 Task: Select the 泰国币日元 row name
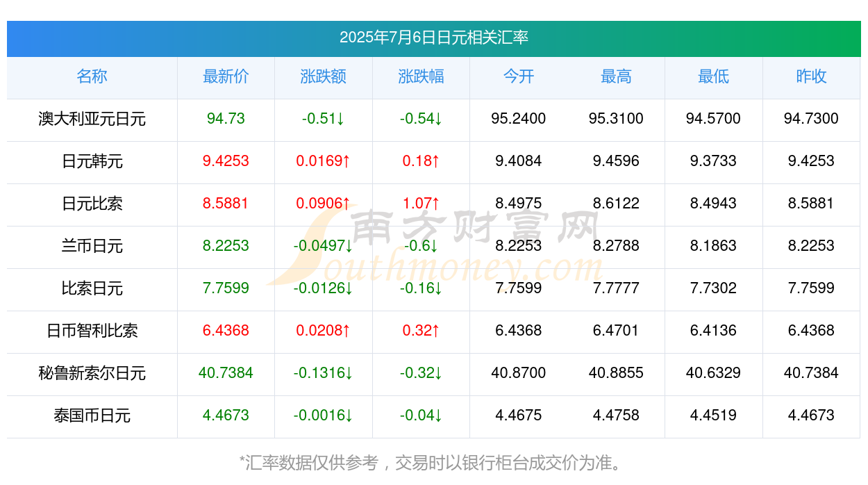click(92, 416)
